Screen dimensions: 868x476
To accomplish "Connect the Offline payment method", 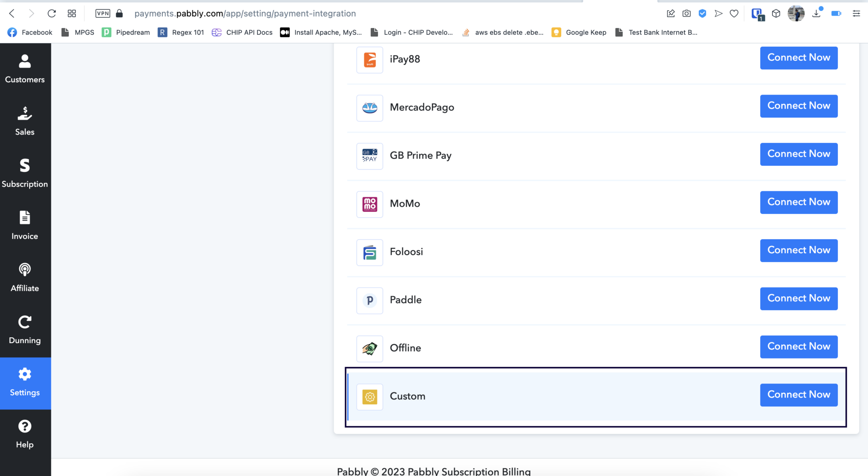I will (x=798, y=347).
